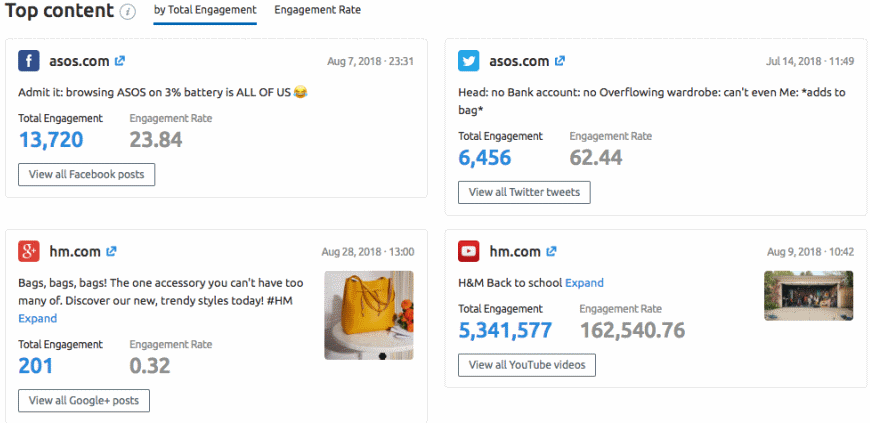Viewport: 870px width, 423px height.
Task: Click View all Facebook posts button
Action: (87, 174)
